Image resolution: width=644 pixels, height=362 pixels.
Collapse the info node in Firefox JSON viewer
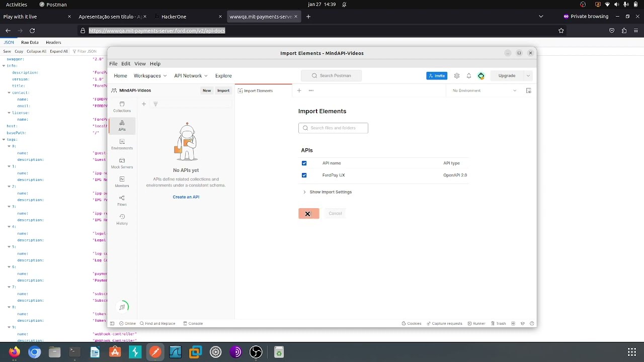pyautogui.click(x=4, y=66)
